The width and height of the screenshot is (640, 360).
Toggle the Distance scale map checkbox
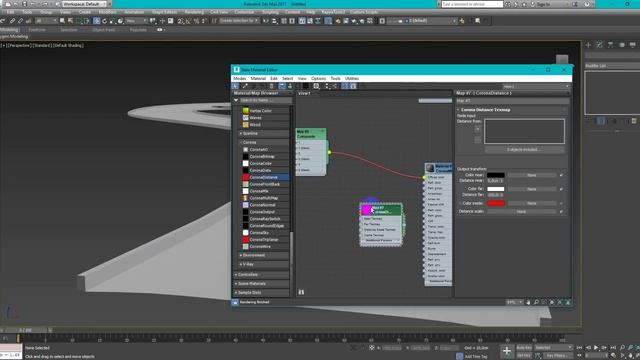click(561, 211)
